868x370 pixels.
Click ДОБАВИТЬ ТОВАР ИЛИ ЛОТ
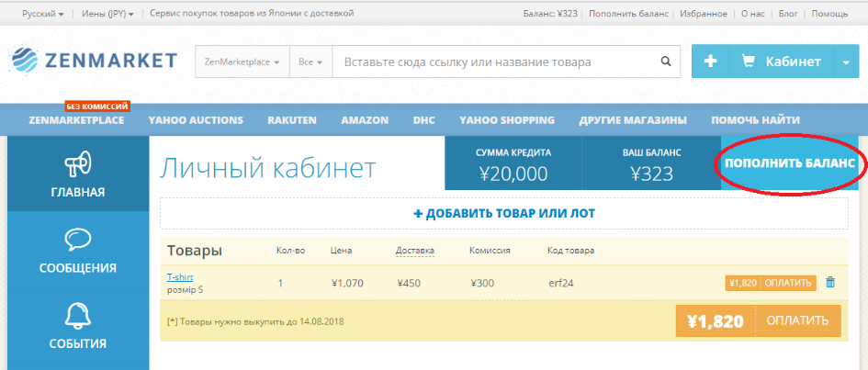503,213
